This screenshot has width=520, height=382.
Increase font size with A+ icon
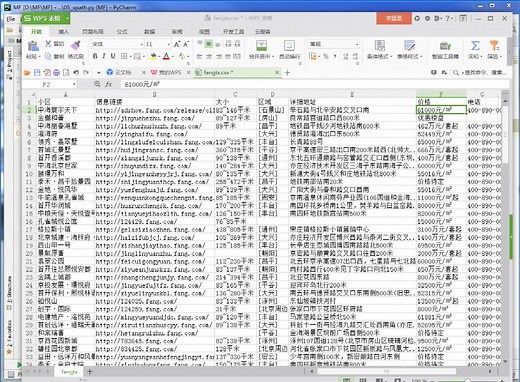coord(177,44)
